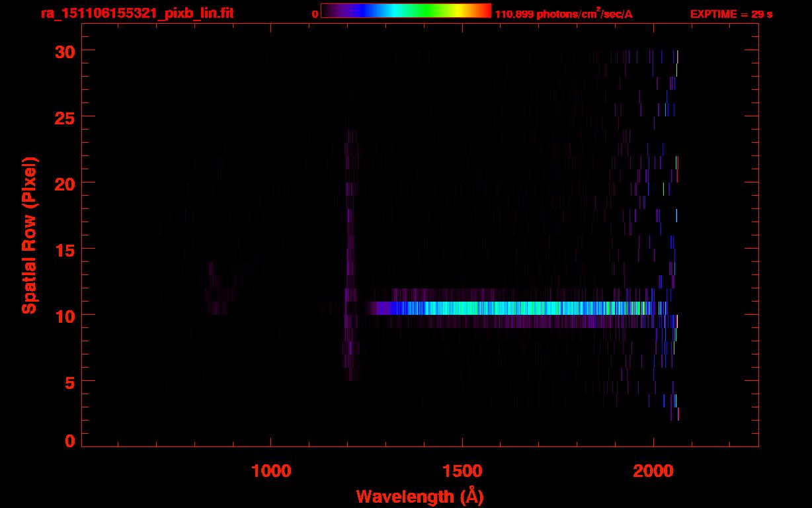This screenshot has width=812, height=508.
Task: Click the 30 spatial row tick label
Action: tap(65, 51)
